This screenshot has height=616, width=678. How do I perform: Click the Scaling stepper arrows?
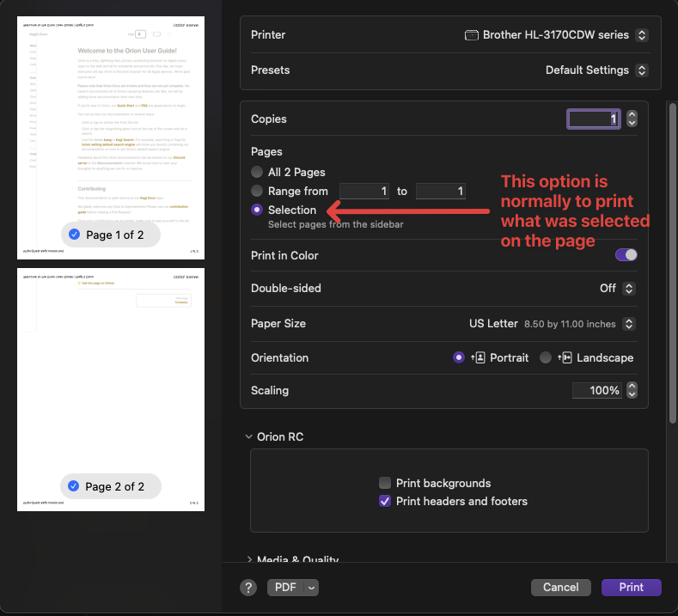[x=632, y=391]
